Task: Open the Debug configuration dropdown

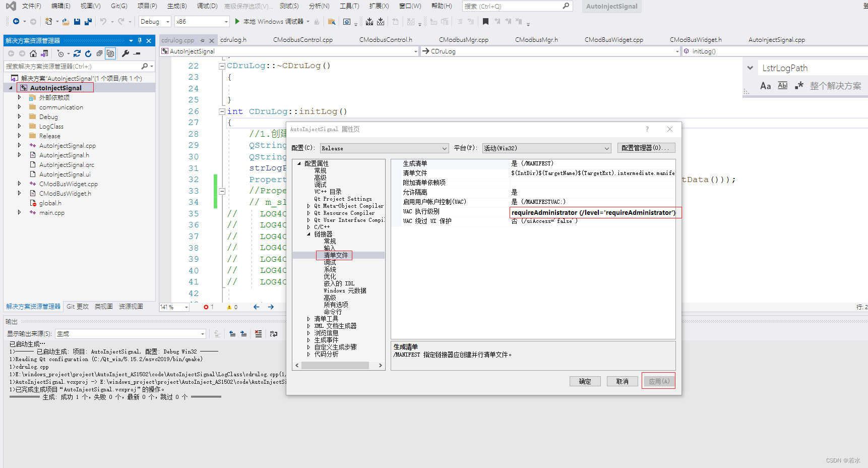Action: [x=154, y=22]
